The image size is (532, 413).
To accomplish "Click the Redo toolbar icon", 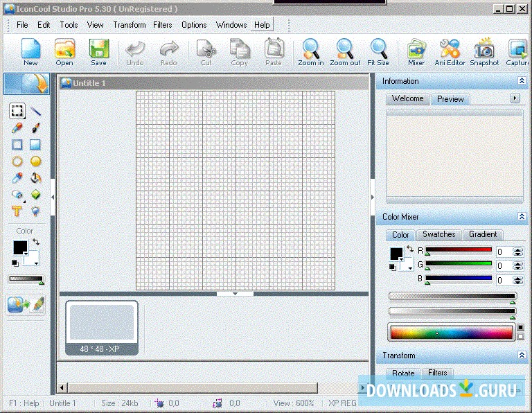I will pos(169,53).
